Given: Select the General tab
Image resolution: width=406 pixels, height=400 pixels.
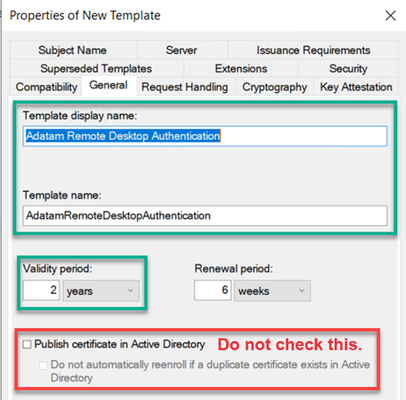Looking at the screenshot, I should [109, 85].
